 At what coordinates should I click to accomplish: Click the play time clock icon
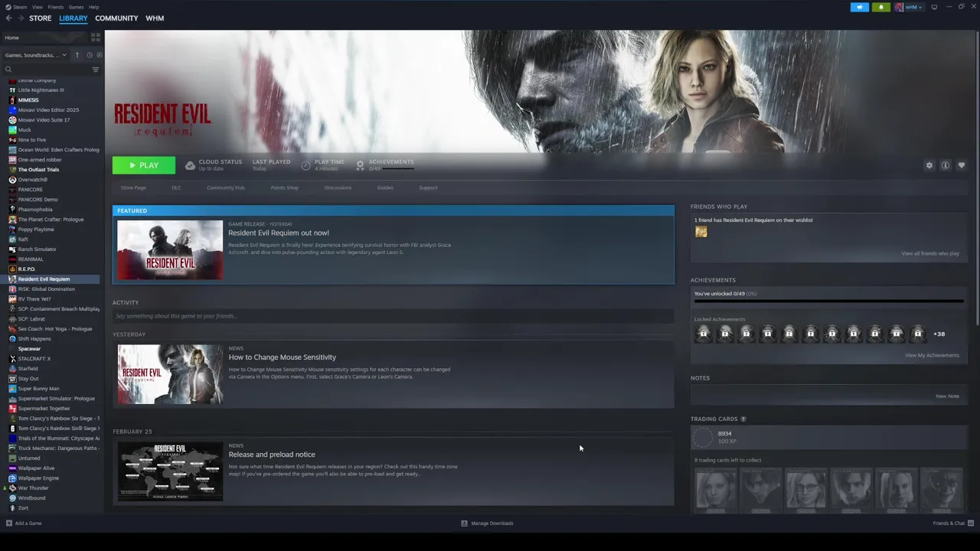(305, 165)
